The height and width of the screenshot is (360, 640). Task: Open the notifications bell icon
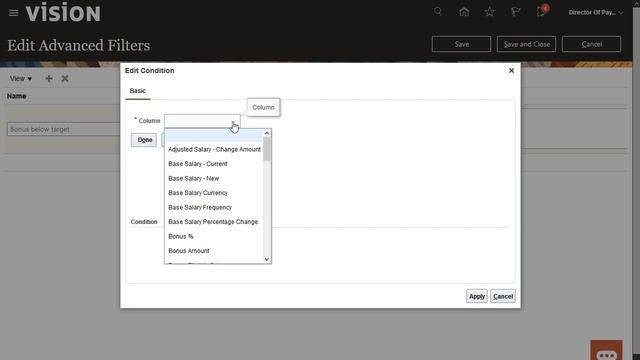click(x=542, y=11)
